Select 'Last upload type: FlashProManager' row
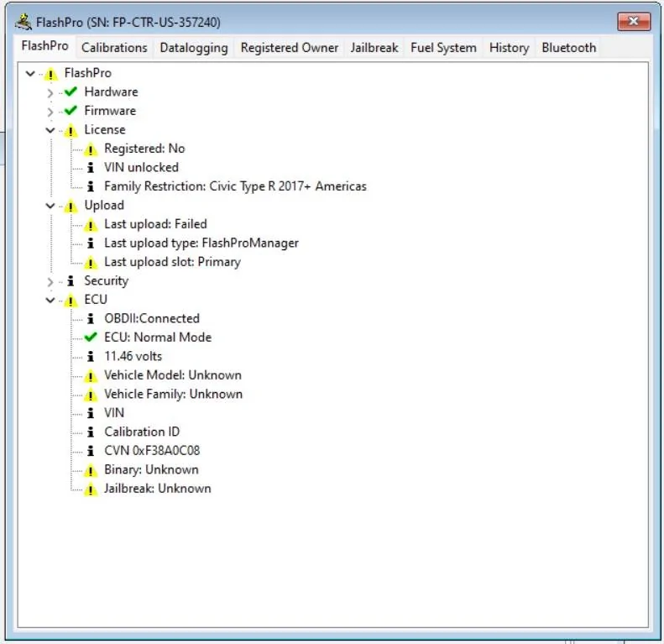Viewport: 664px width, 644px height. pos(201,243)
